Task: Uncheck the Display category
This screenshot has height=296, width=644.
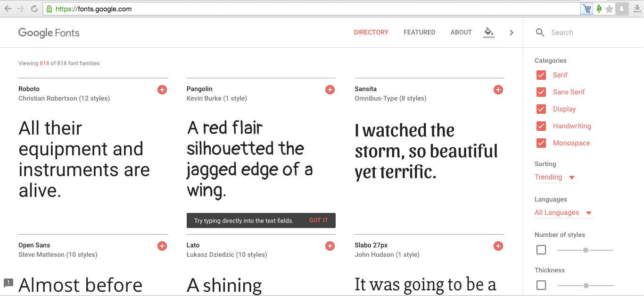Action: [541, 109]
